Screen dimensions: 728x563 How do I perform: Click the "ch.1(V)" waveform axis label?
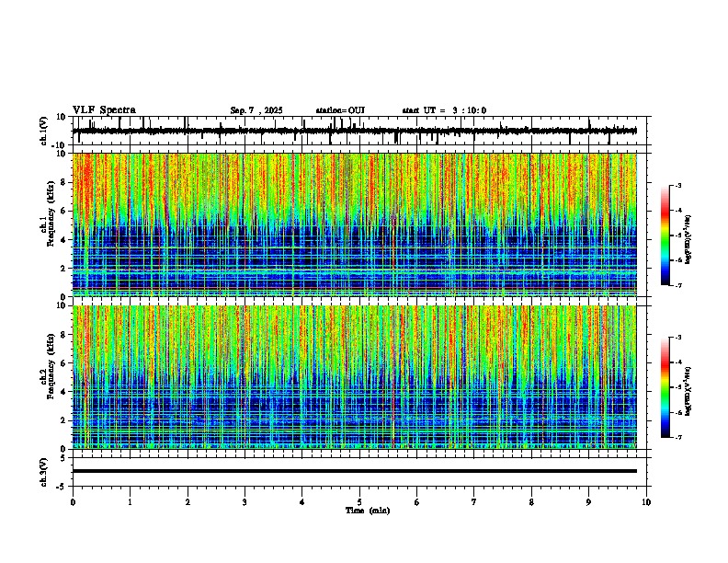click(x=44, y=131)
